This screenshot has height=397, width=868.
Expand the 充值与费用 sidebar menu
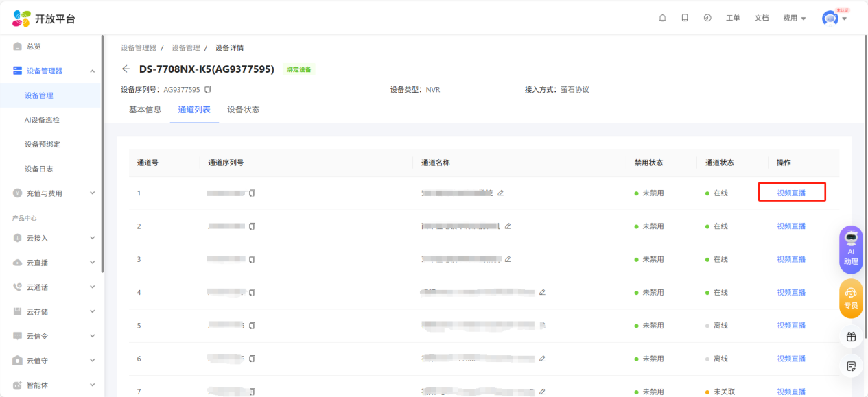click(x=92, y=193)
